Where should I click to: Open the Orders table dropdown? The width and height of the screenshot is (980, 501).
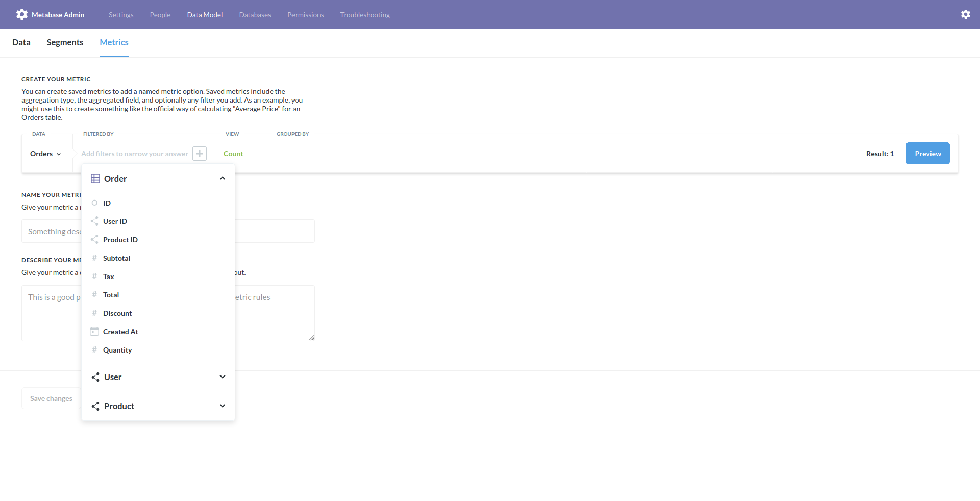tap(45, 154)
